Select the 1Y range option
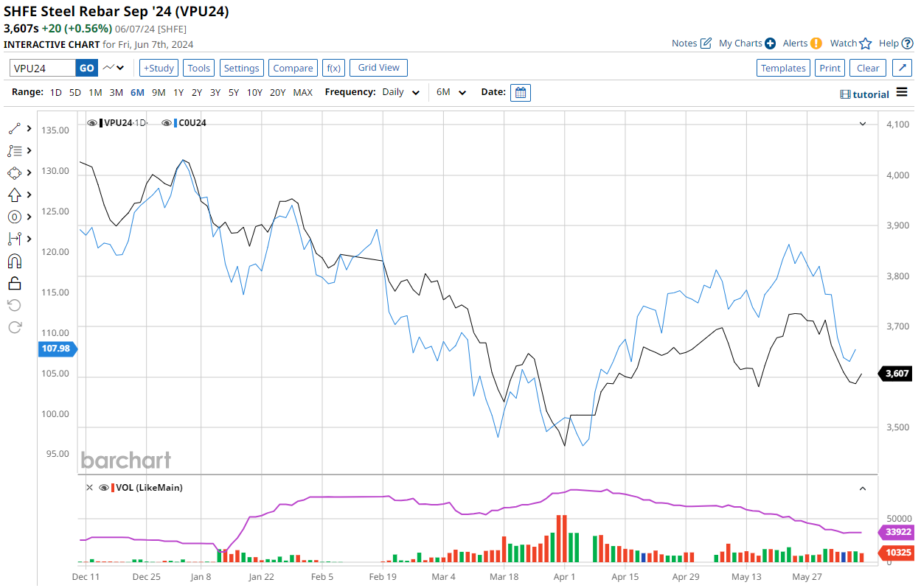 178,93
